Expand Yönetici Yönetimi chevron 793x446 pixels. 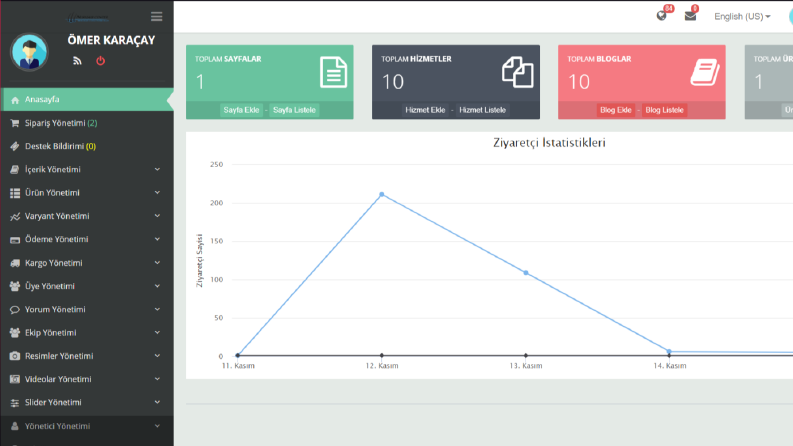click(157, 426)
